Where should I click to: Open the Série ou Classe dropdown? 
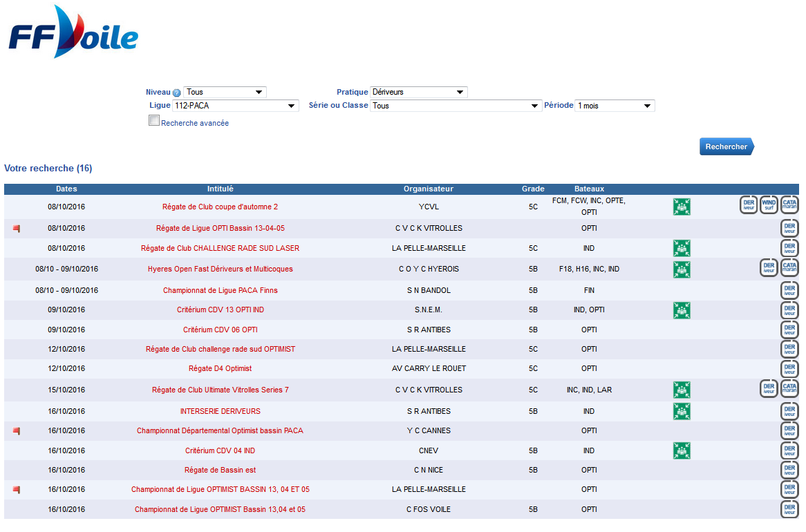point(456,106)
